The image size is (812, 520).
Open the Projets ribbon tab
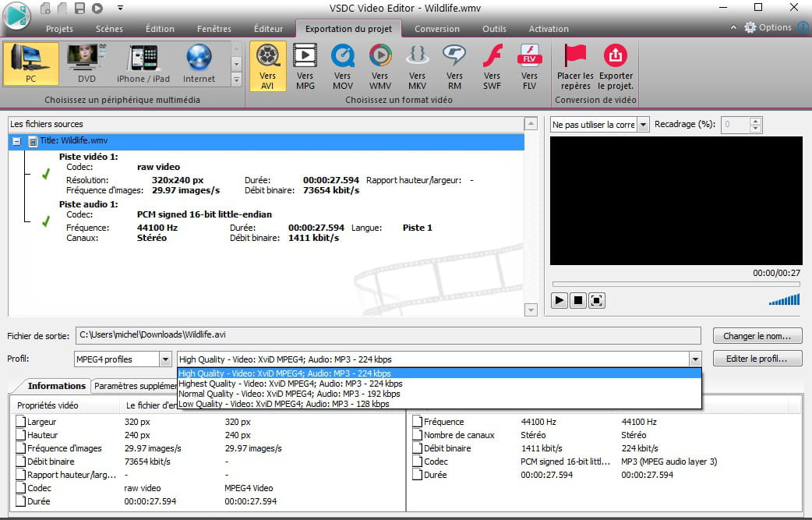[x=59, y=29]
